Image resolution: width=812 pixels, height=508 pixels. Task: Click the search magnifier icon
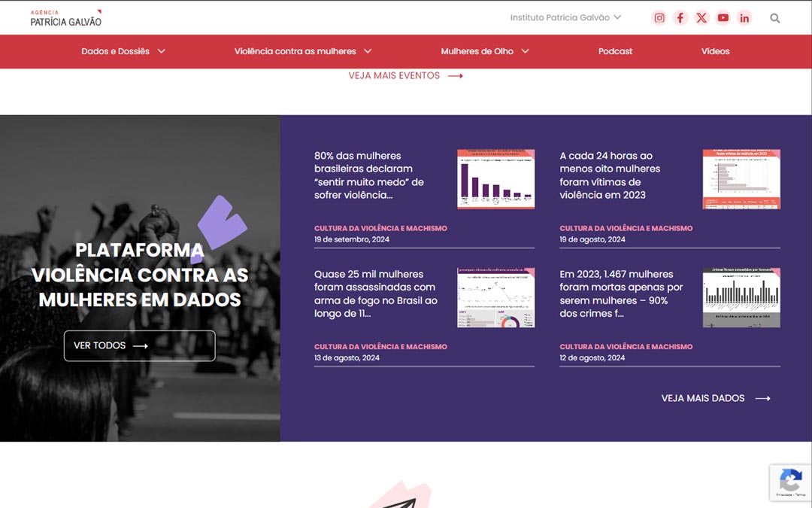coord(775,18)
